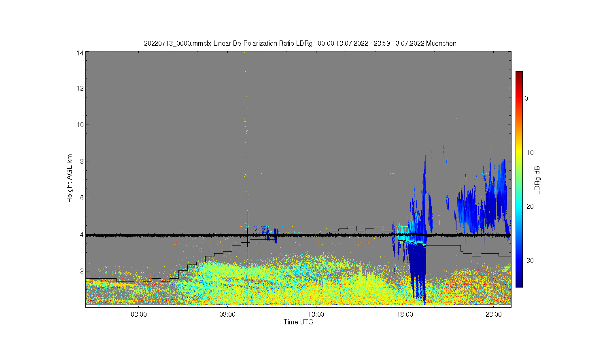Click the colorbar value -20
607x364 pixels.
(529, 206)
